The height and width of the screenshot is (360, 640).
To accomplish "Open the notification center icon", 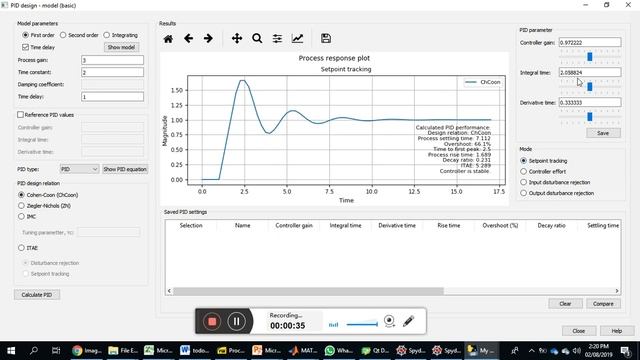I will [x=625, y=351].
